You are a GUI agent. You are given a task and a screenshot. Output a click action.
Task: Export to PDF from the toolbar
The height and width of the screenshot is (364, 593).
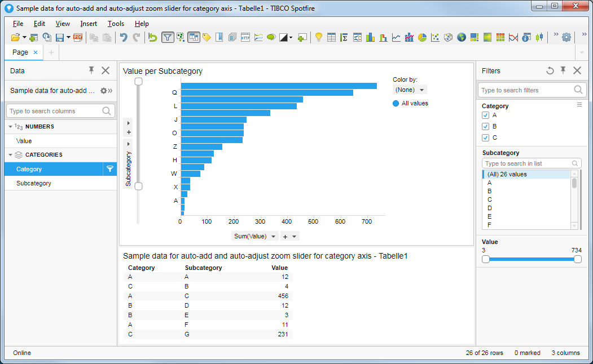(78, 38)
